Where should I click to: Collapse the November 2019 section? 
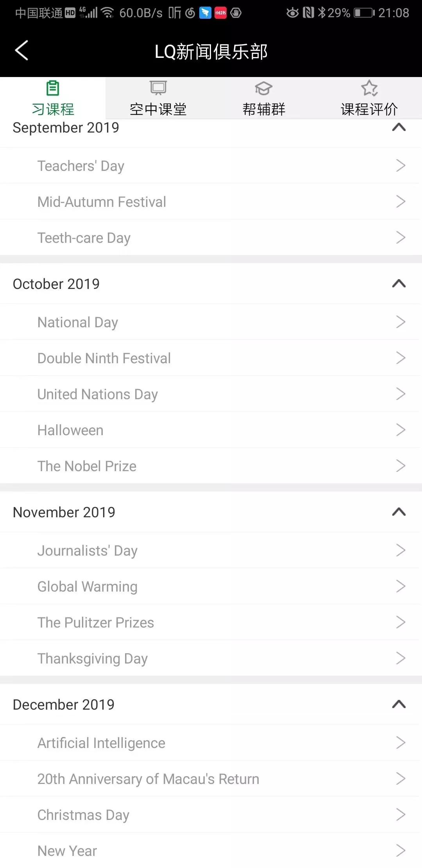tap(399, 512)
